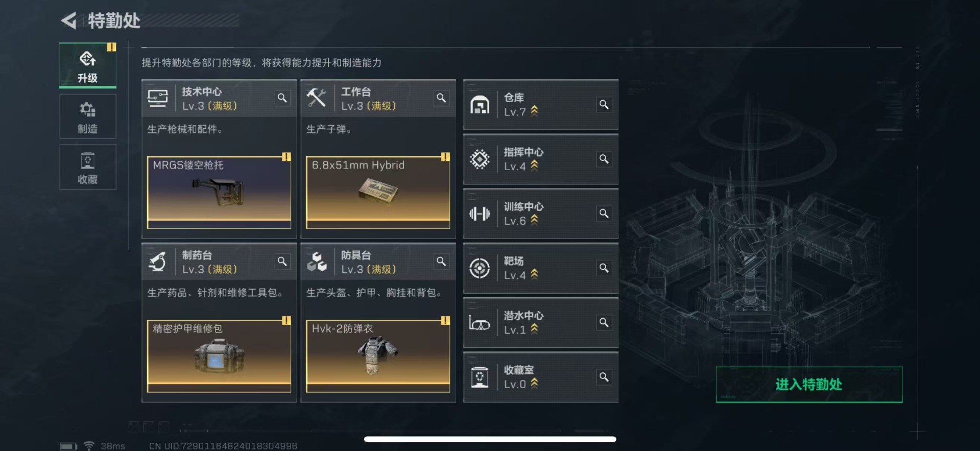Open magnifier details for 技术中心
This screenshot has height=451, width=980.
click(x=282, y=98)
